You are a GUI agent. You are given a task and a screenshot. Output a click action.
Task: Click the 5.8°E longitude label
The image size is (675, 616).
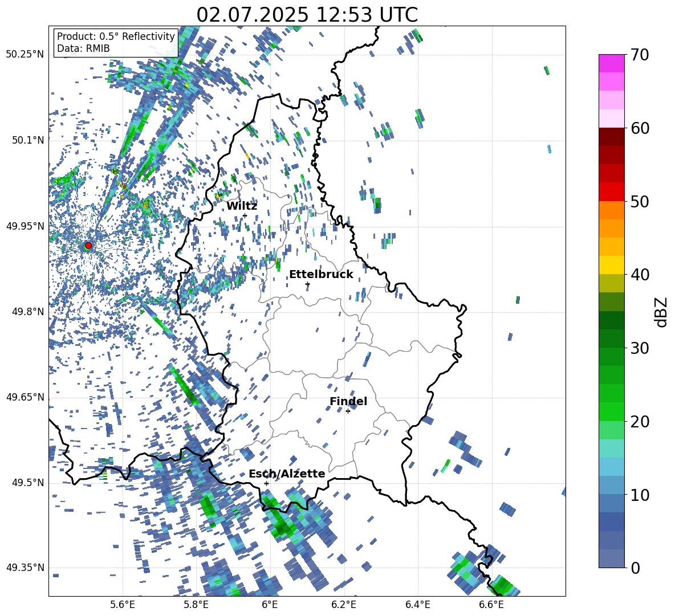click(x=196, y=605)
